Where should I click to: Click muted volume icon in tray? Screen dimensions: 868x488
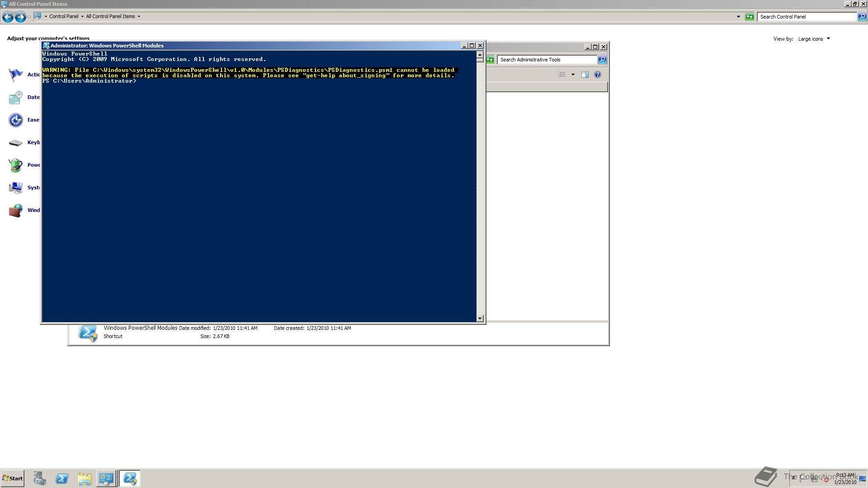coord(826,479)
